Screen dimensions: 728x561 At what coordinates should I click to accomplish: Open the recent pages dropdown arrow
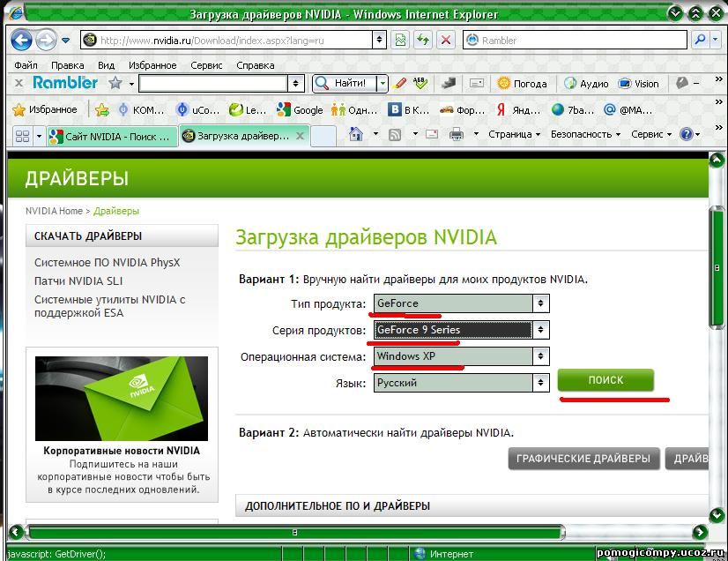click(x=66, y=41)
